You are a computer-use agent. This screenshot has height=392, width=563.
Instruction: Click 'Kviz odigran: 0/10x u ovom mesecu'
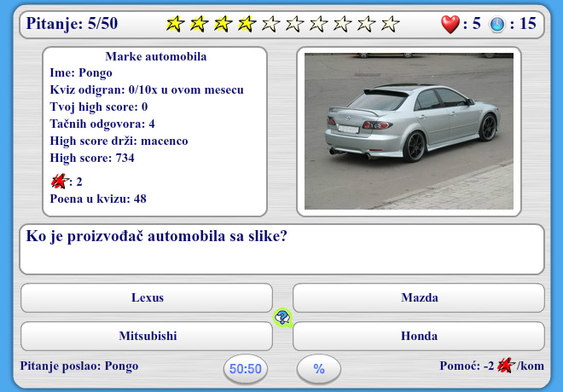(147, 89)
